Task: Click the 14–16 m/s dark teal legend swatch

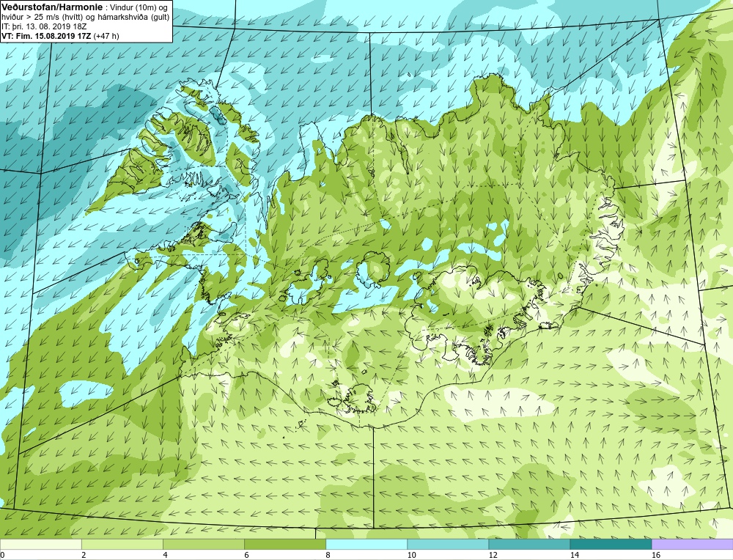Action: coord(610,544)
